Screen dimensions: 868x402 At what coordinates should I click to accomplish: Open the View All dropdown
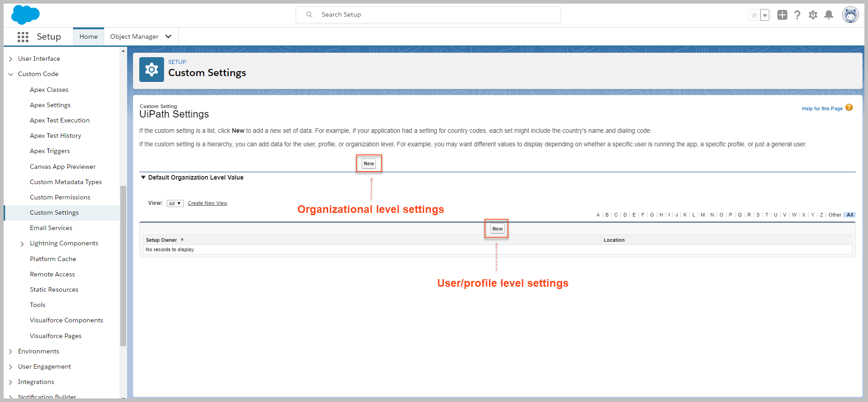175,203
